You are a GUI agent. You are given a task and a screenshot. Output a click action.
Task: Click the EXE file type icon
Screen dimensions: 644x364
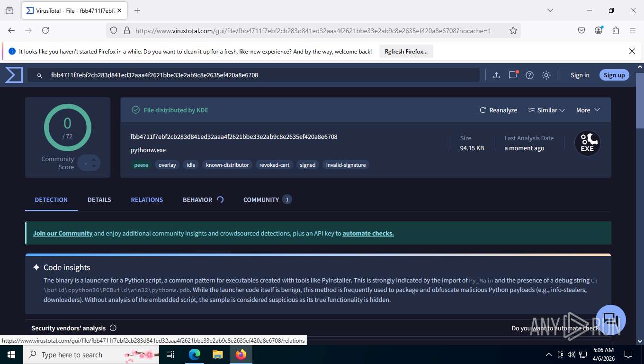(x=587, y=143)
